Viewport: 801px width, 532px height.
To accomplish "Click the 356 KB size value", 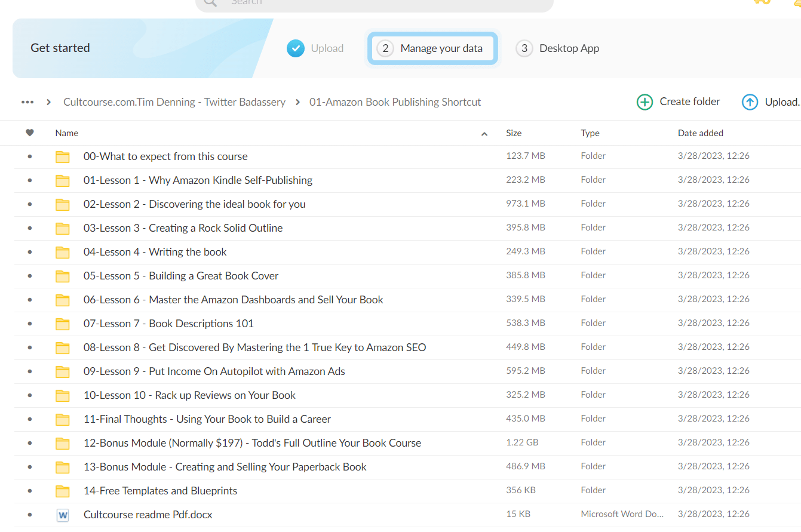I will [x=521, y=490].
